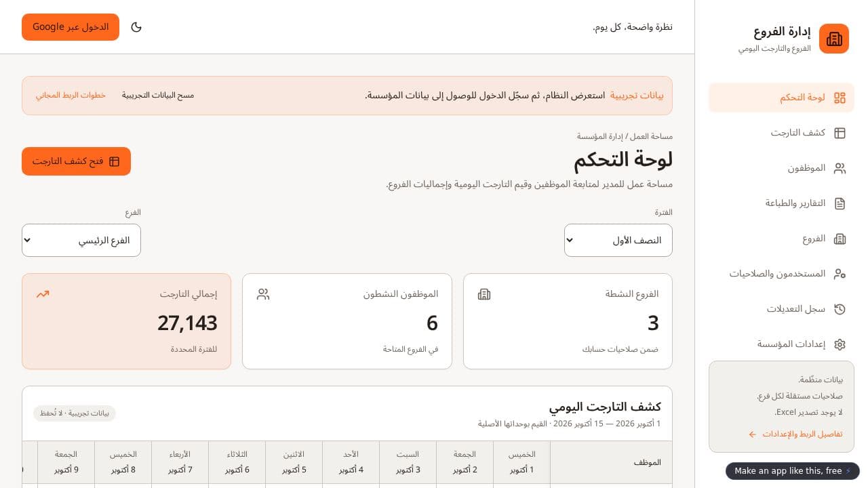The width and height of the screenshot is (868, 488).
Task: Click الموظف column header in table
Action: [x=611, y=462]
